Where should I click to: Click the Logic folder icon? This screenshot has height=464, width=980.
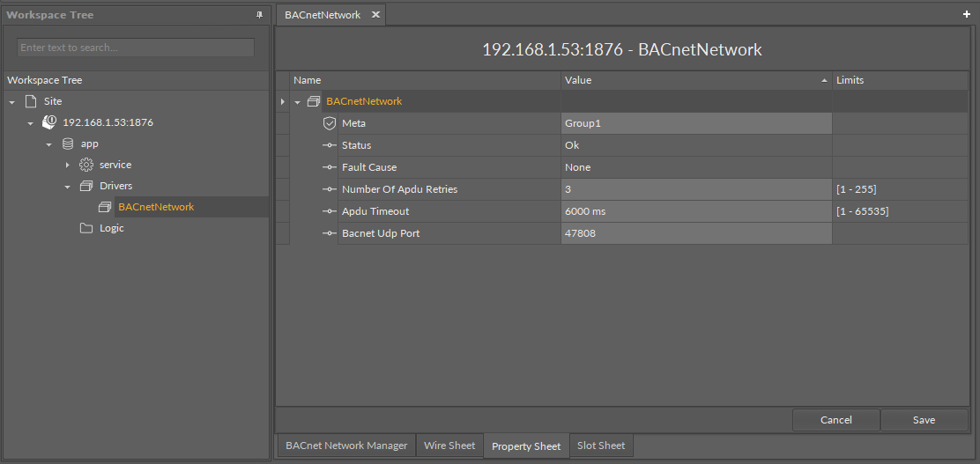(86, 228)
